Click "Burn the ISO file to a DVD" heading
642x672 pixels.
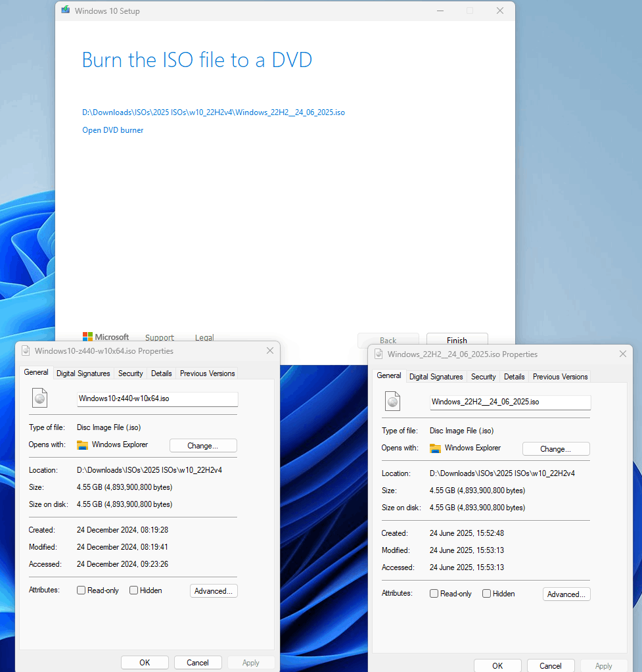click(197, 60)
